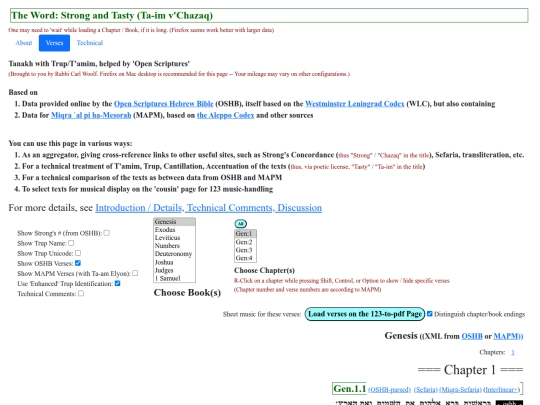
Task: Select Genesis in the book list
Action: [x=174, y=222]
